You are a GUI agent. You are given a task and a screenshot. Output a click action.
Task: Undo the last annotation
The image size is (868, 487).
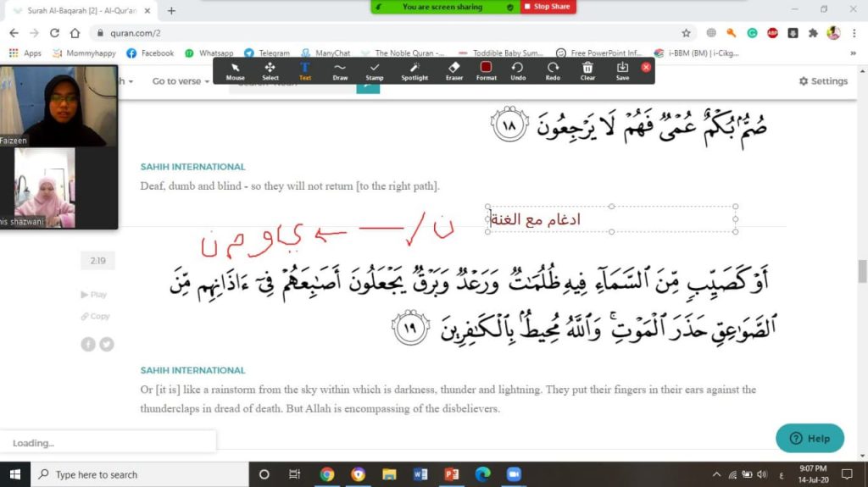tap(517, 70)
